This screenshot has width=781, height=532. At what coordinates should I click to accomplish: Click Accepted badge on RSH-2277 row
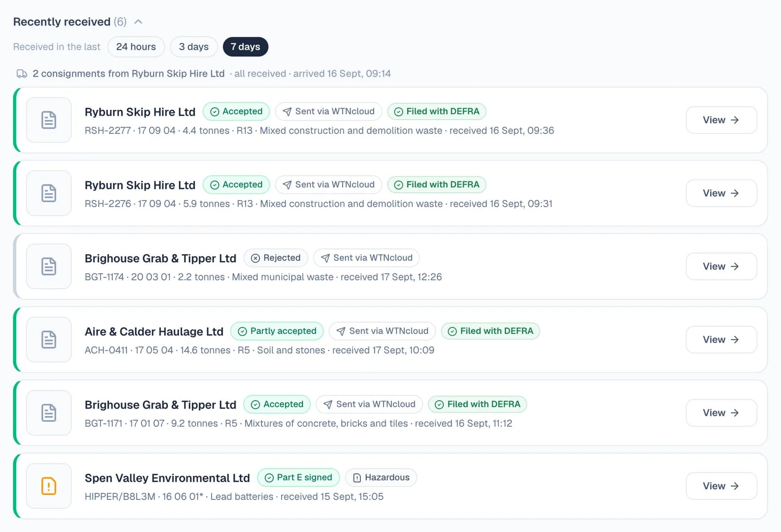pyautogui.click(x=236, y=111)
